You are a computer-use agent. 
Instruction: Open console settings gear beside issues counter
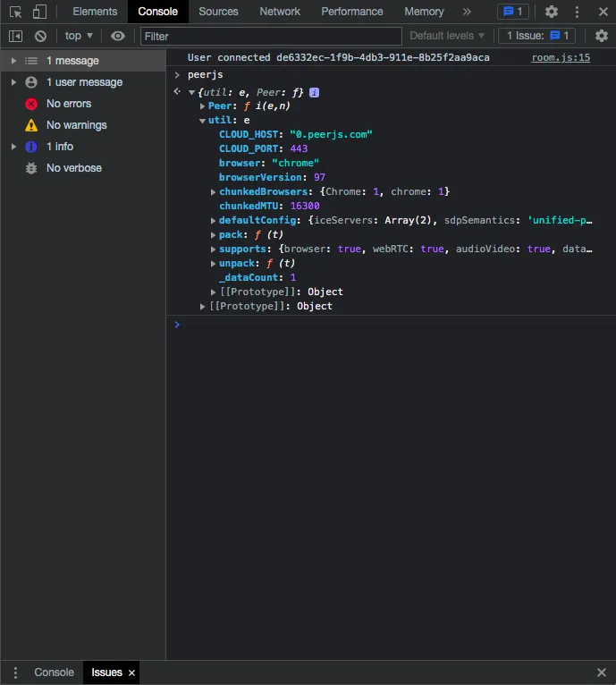pyautogui.click(x=602, y=36)
